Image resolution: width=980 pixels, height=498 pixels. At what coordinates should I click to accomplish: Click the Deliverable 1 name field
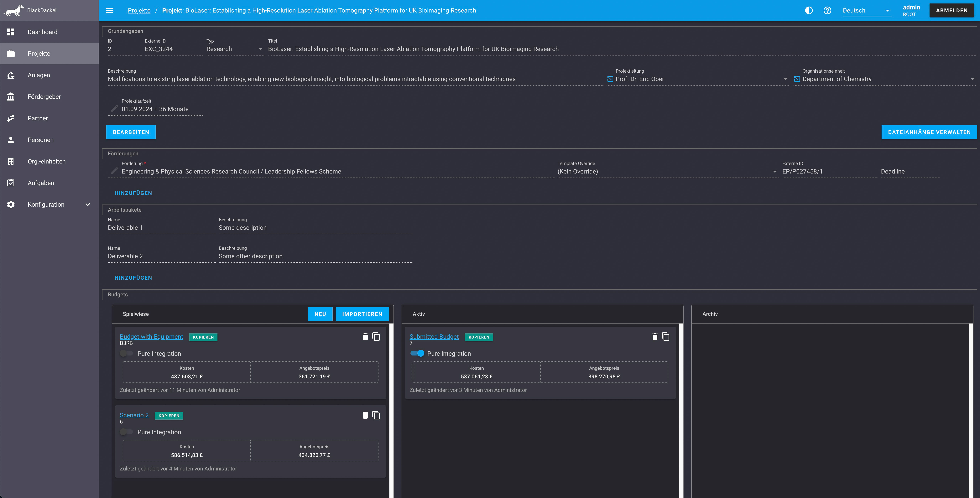[161, 227]
